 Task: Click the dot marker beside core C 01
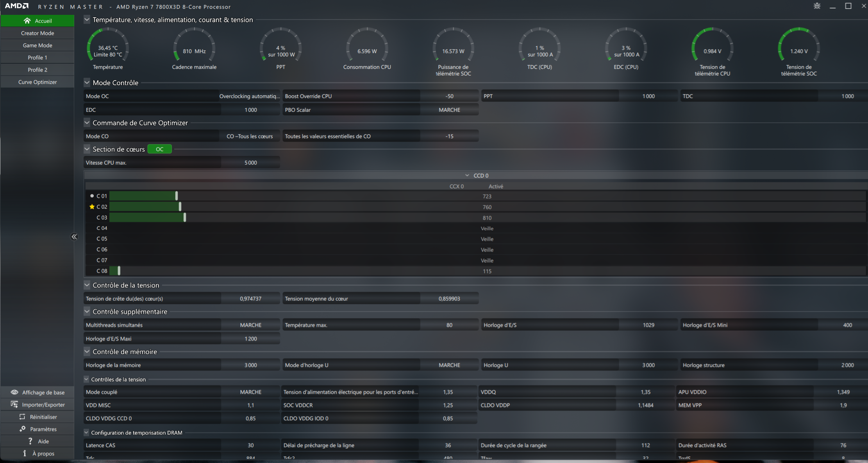coord(92,196)
